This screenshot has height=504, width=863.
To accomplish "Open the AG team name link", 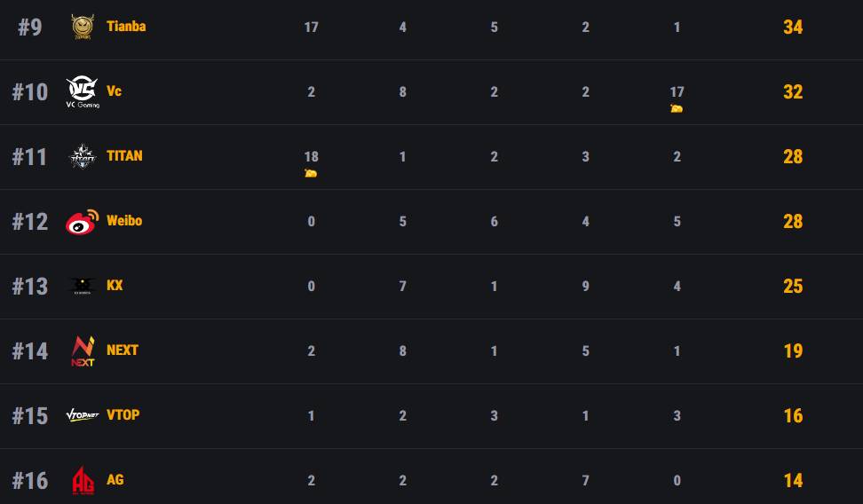I will tap(115, 480).
